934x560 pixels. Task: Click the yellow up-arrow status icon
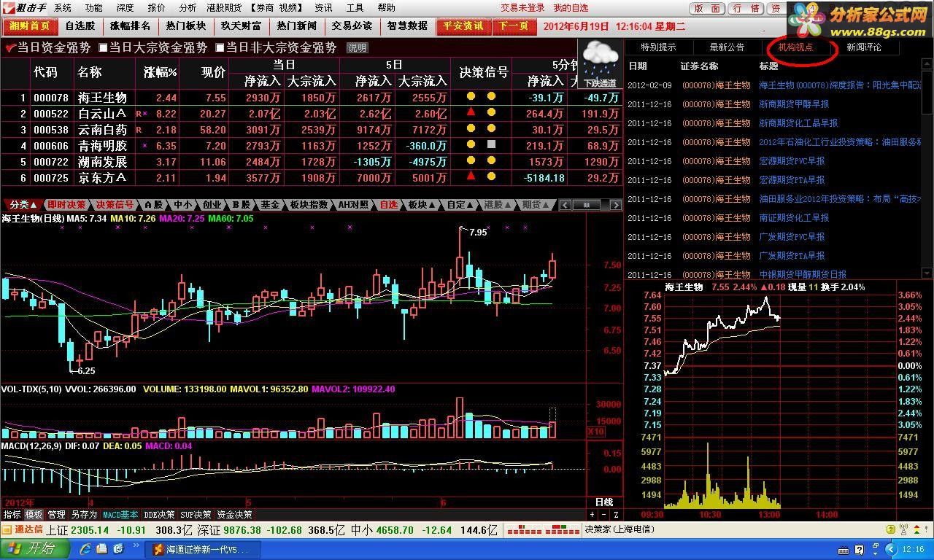point(891,530)
